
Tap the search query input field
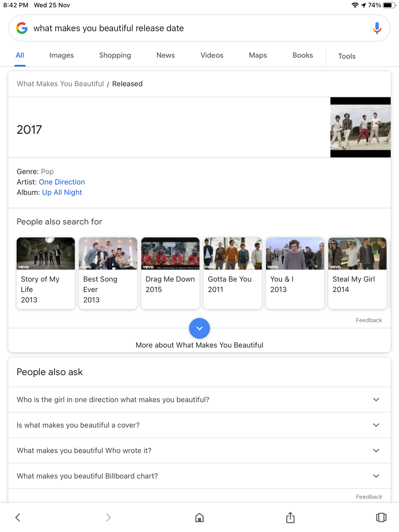[194, 28]
